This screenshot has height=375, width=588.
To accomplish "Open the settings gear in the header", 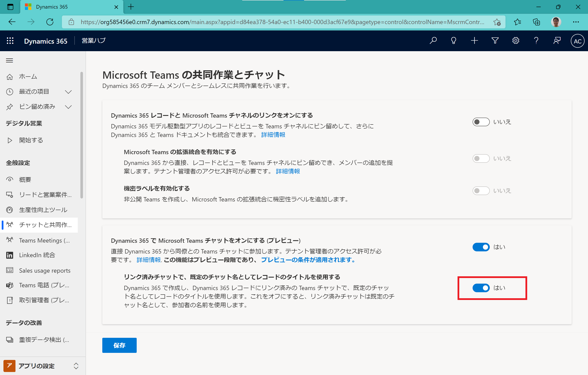I will coord(516,41).
